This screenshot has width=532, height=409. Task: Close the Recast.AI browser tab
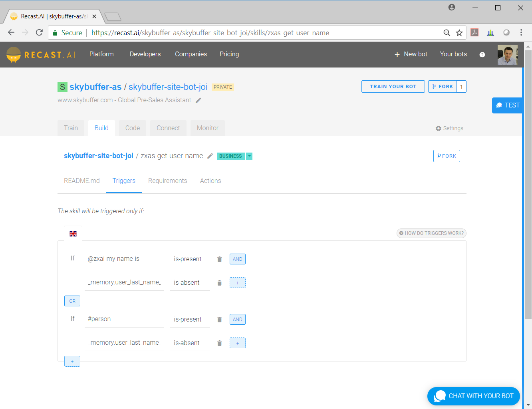tap(94, 16)
